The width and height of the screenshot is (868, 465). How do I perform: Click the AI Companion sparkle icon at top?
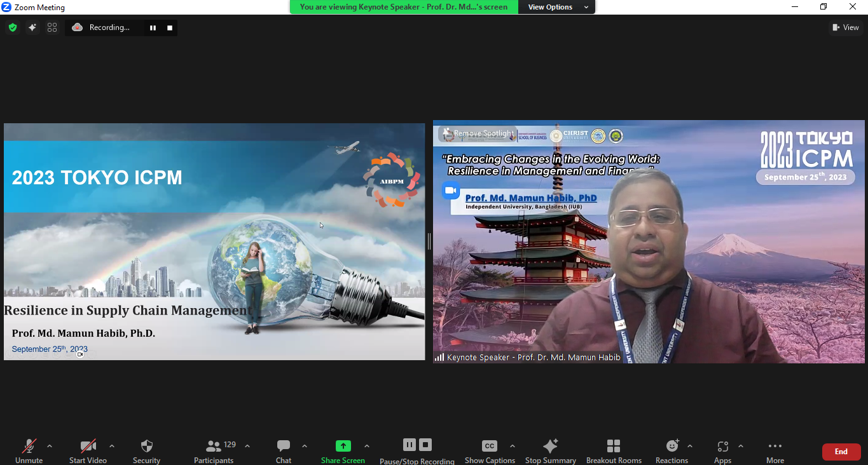(32, 27)
